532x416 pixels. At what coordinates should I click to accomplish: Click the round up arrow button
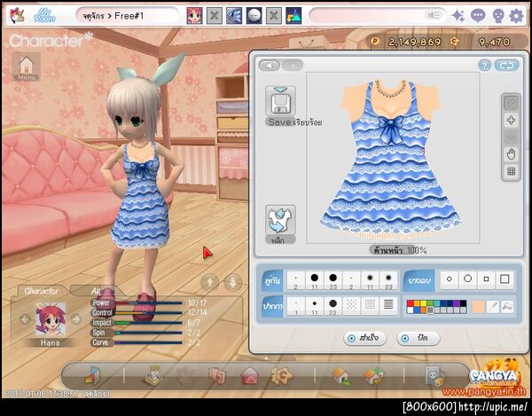(x=209, y=282)
